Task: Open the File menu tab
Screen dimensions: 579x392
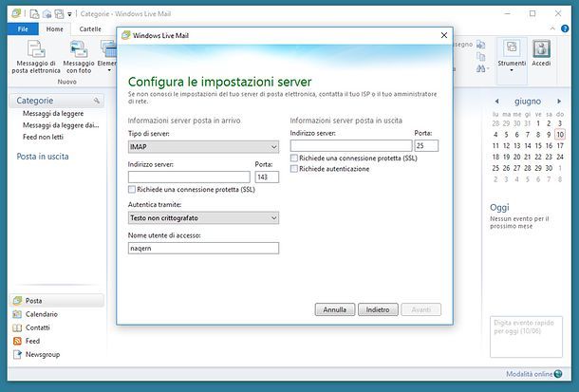Action: tap(23, 28)
